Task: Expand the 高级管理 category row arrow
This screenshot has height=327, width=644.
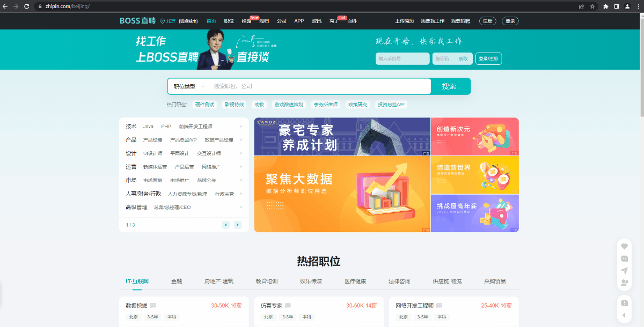Action: point(241,207)
